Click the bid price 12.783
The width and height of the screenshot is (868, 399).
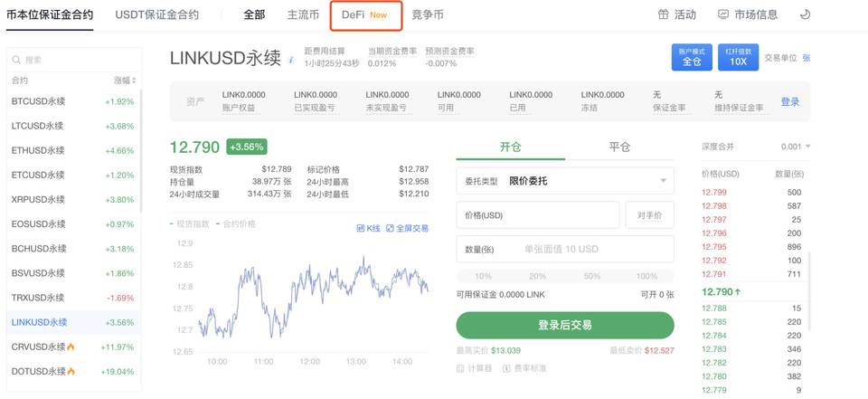click(x=714, y=349)
